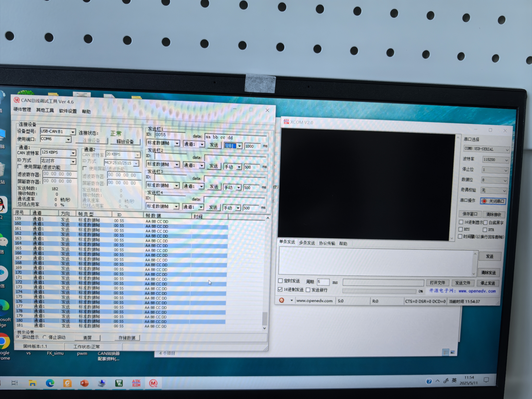Click 清屏 button
This screenshot has height=399, width=532.
click(87, 338)
